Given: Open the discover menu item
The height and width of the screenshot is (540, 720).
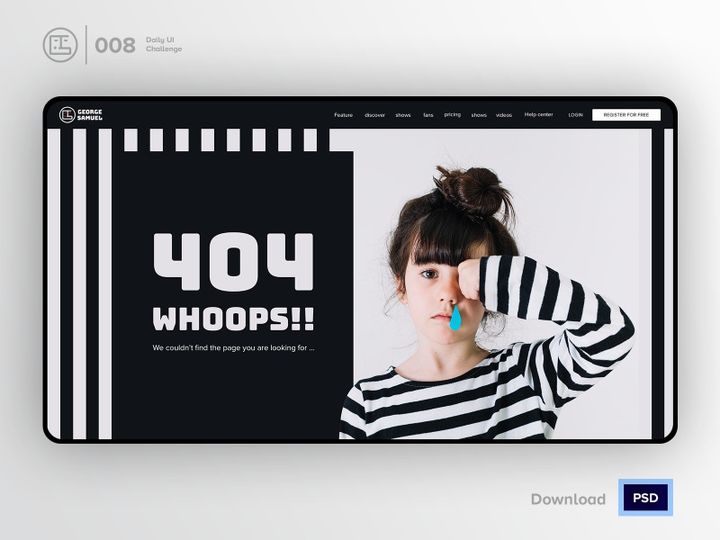Looking at the screenshot, I should [375, 115].
